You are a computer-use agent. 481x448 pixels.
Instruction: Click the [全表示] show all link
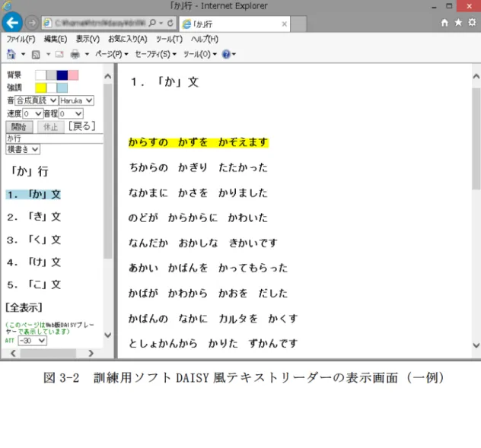pyautogui.click(x=24, y=307)
